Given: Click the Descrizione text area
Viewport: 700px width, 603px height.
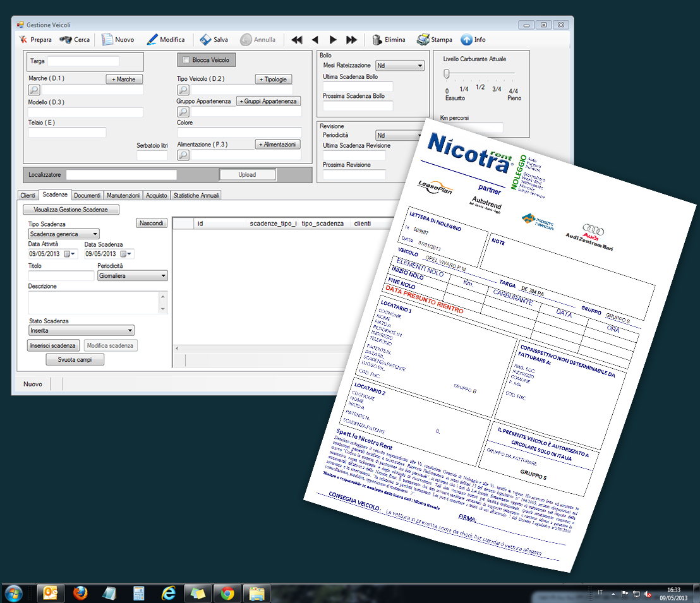Looking at the screenshot, I should [x=94, y=302].
